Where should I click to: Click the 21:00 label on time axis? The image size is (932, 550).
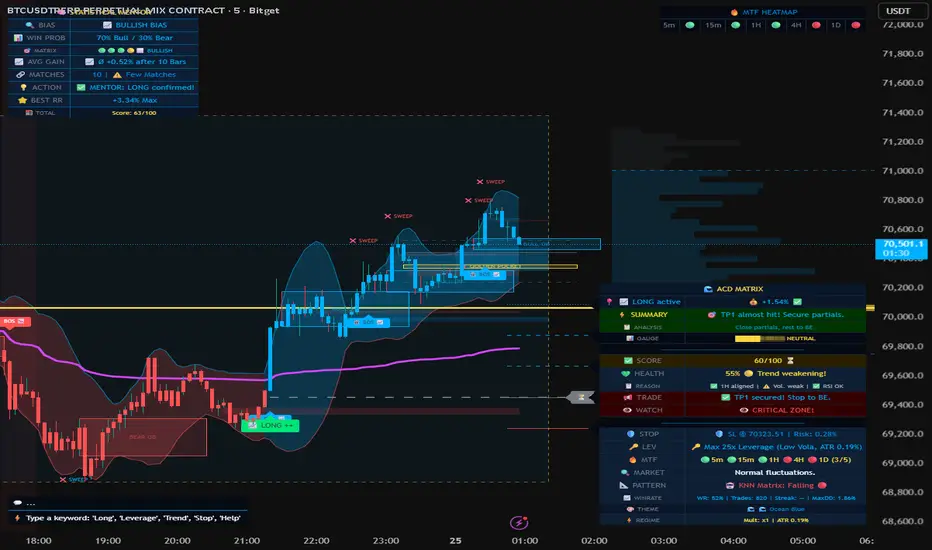coord(247,540)
